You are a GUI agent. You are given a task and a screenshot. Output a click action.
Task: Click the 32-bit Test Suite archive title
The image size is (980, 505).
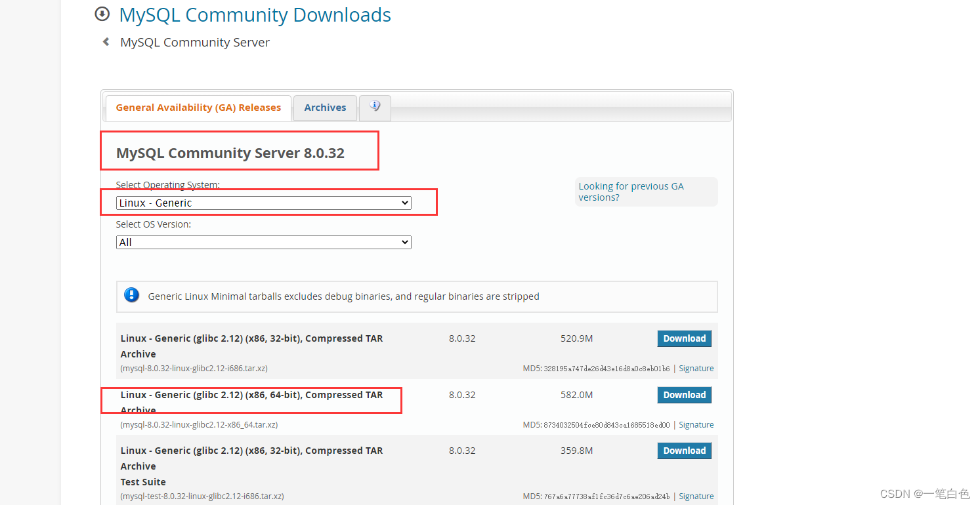pyautogui.click(x=251, y=466)
